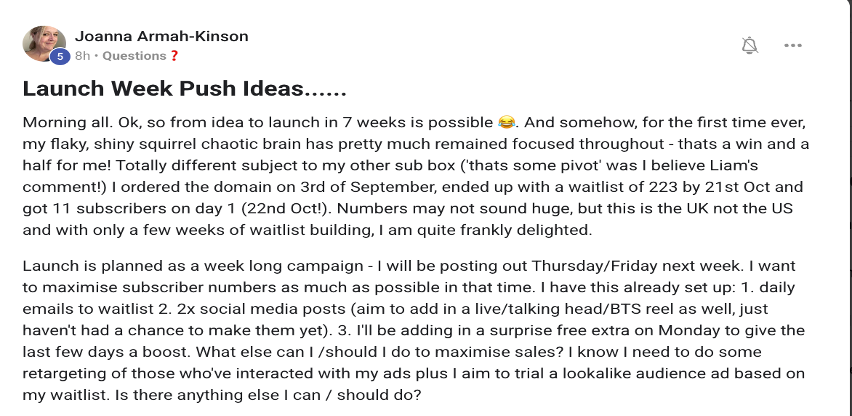The image size is (852, 416).
Task: Click the level 5 badge on avatar
Action: point(59,57)
